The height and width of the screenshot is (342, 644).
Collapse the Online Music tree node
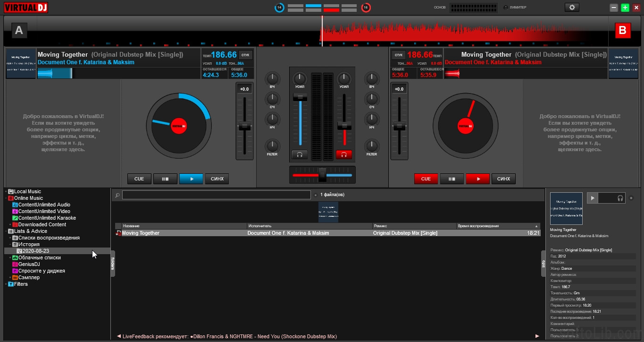[x=6, y=198]
